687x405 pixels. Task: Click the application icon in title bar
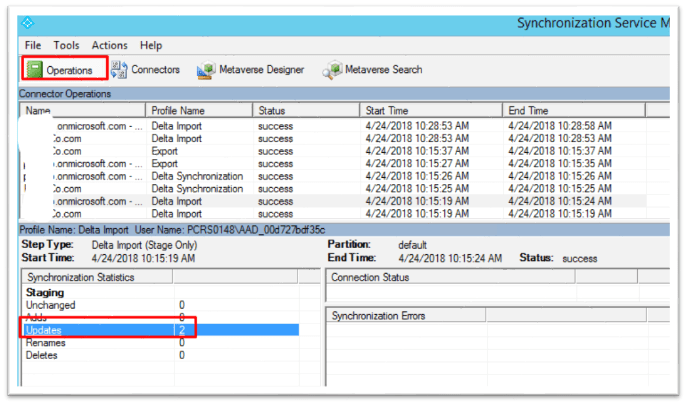28,22
